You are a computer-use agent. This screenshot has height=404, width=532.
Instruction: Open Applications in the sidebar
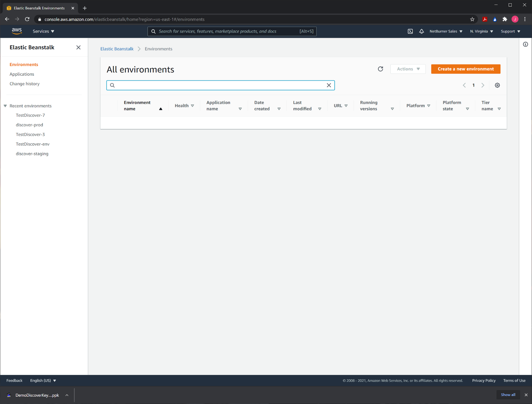[x=22, y=74]
